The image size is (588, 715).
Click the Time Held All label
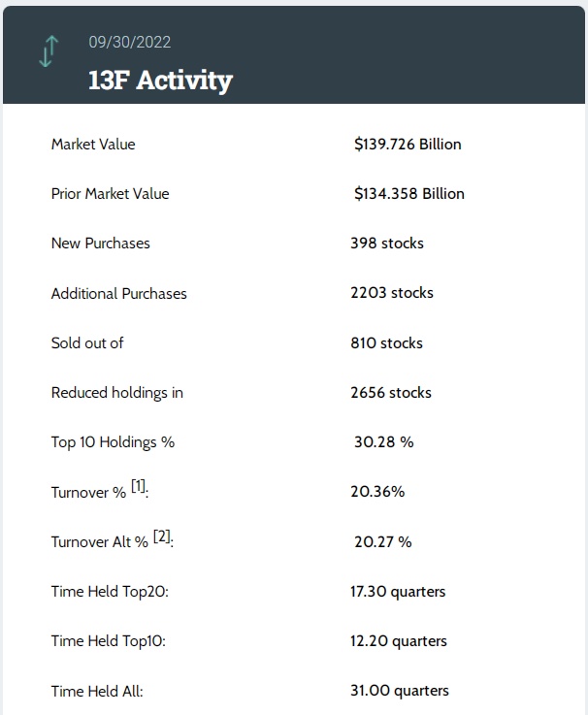[97, 691]
